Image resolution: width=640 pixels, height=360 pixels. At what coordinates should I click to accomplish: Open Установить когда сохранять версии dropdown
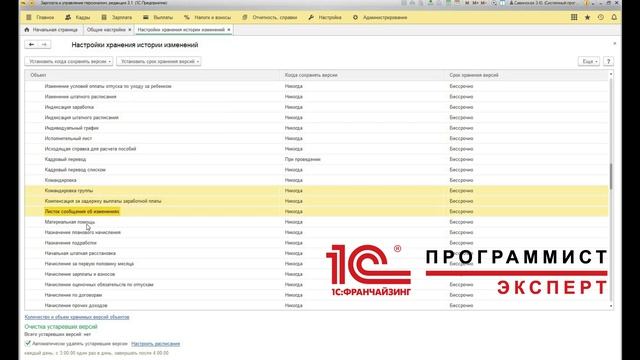[x=69, y=61]
